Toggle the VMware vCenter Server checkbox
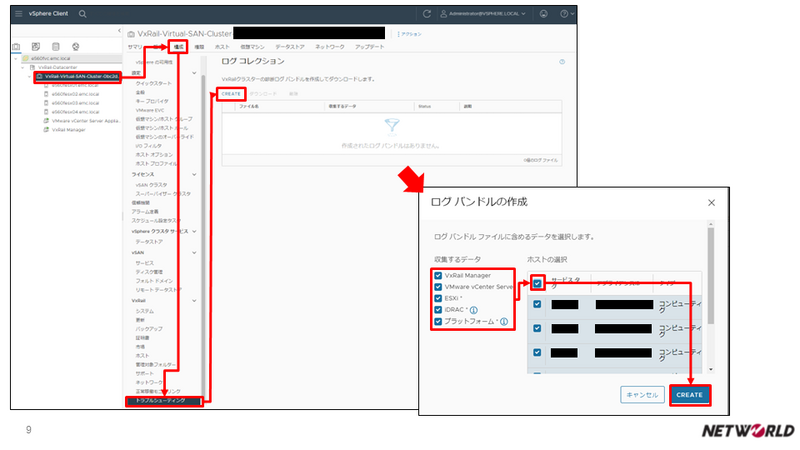 [438, 287]
